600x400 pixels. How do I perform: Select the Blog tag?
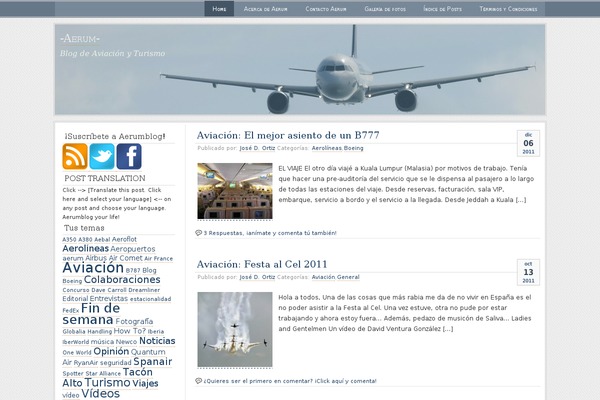click(149, 270)
